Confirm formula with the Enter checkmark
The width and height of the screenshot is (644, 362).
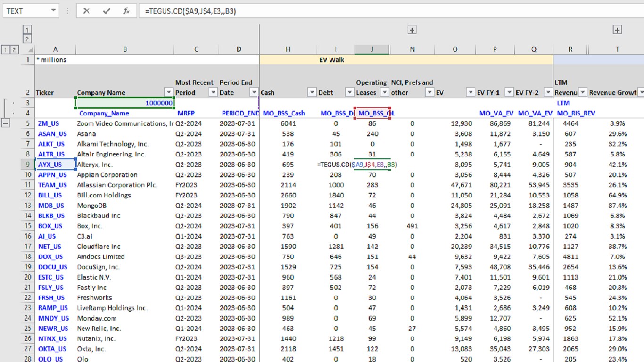tap(107, 11)
